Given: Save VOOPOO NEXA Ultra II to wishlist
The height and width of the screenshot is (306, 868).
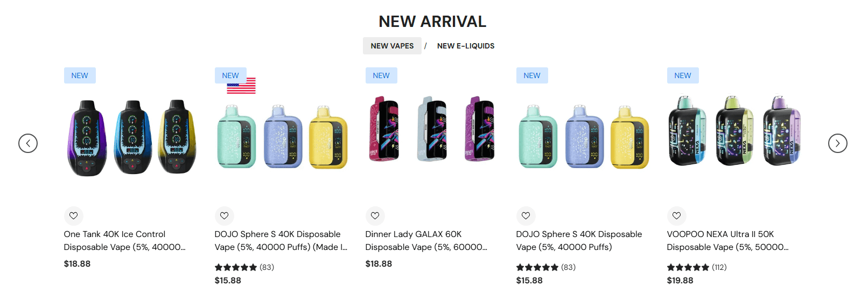Looking at the screenshot, I should pos(677,216).
